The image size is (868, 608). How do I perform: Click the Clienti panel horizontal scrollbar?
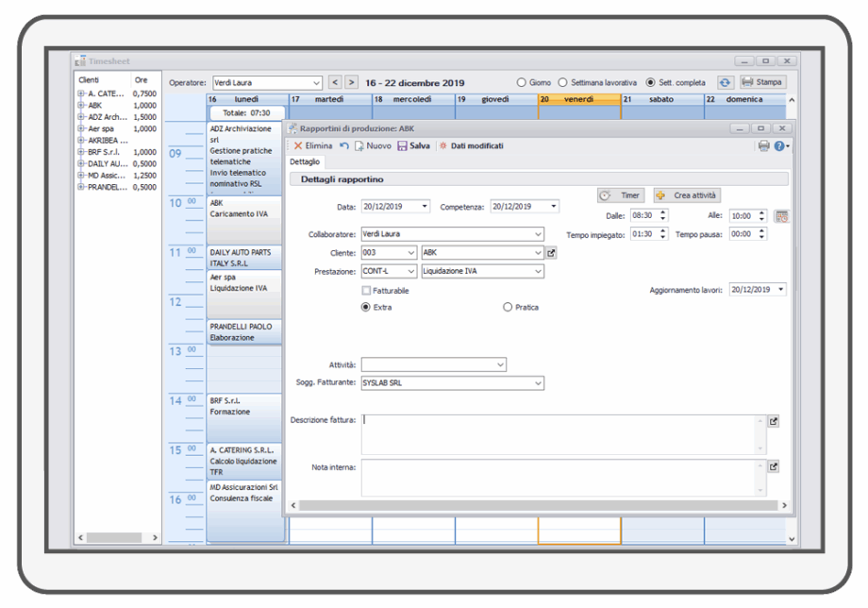[117, 538]
